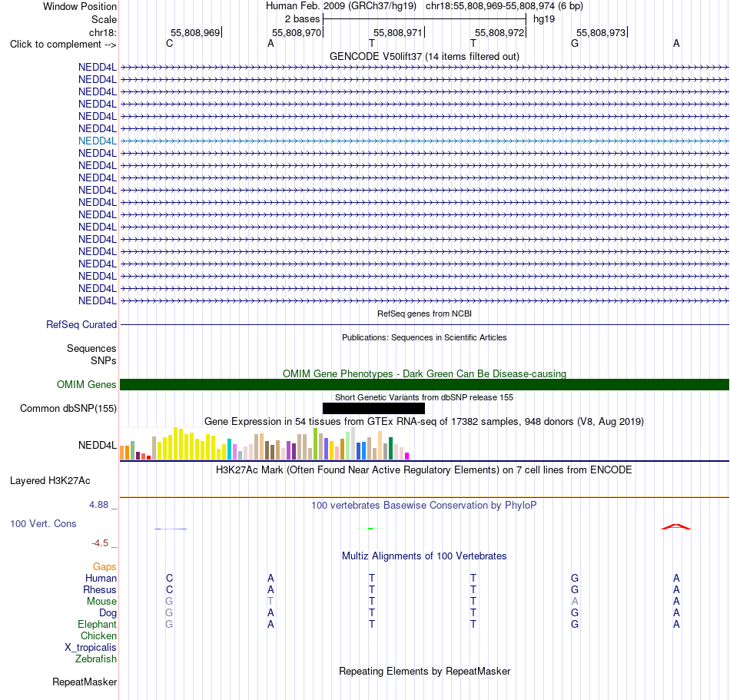Screen dimensions: 730x700
Task: Click the red bar in the GTEx chart
Action: 148,457
